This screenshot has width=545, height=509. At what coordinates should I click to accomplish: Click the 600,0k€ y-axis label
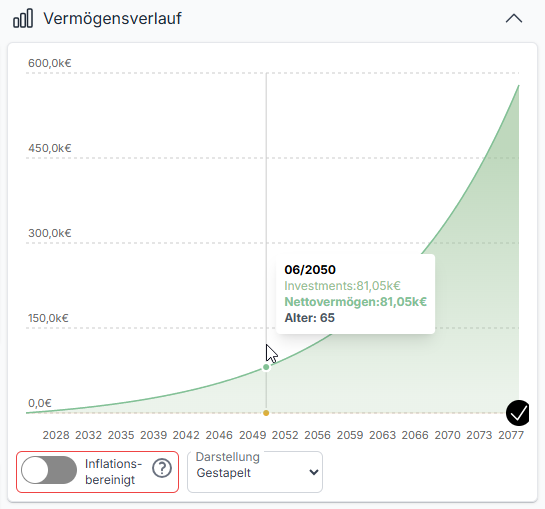(50, 63)
